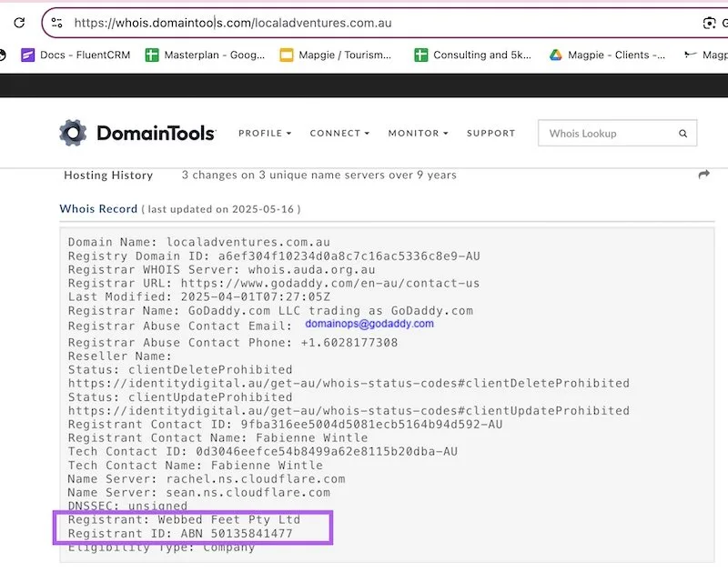Click in the Whois Lookup search field
Screen dimensions: 728x582
tap(608, 134)
